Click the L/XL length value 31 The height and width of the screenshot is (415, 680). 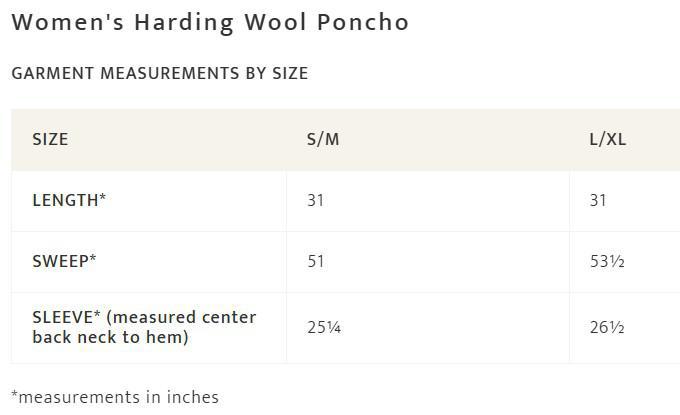tap(598, 200)
